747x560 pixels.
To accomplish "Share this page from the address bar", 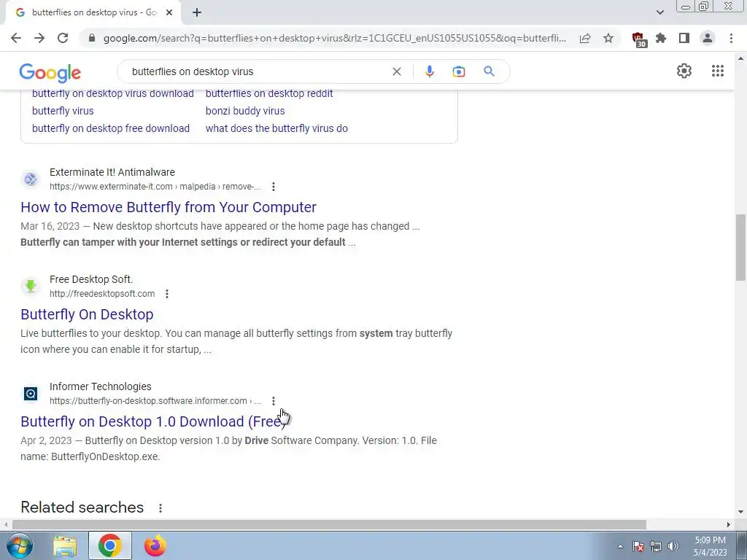I will pos(585,38).
